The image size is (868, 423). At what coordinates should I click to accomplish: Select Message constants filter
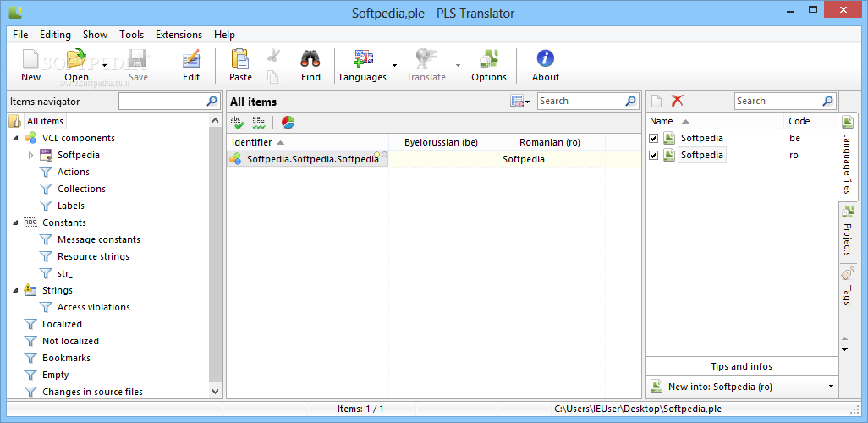[98, 239]
